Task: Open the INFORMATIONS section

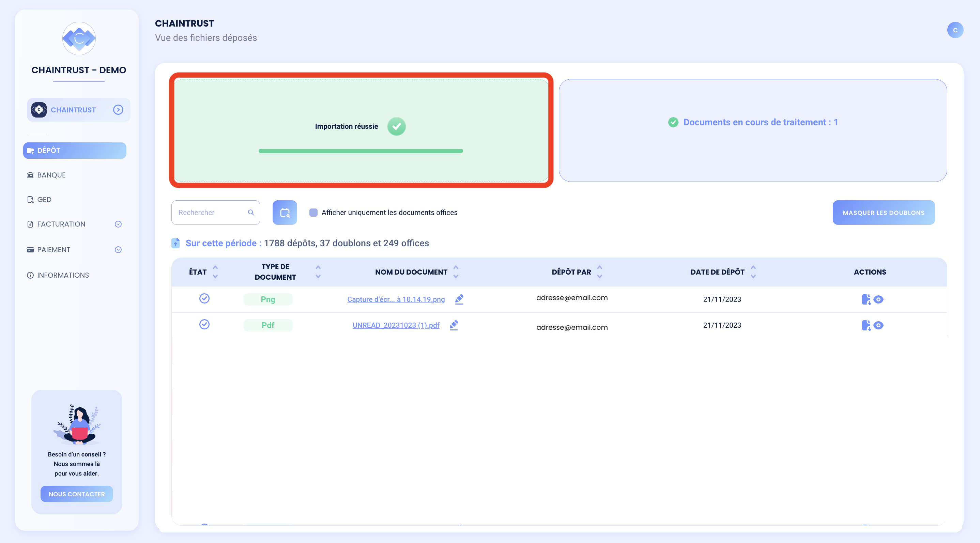Action: coord(63,275)
